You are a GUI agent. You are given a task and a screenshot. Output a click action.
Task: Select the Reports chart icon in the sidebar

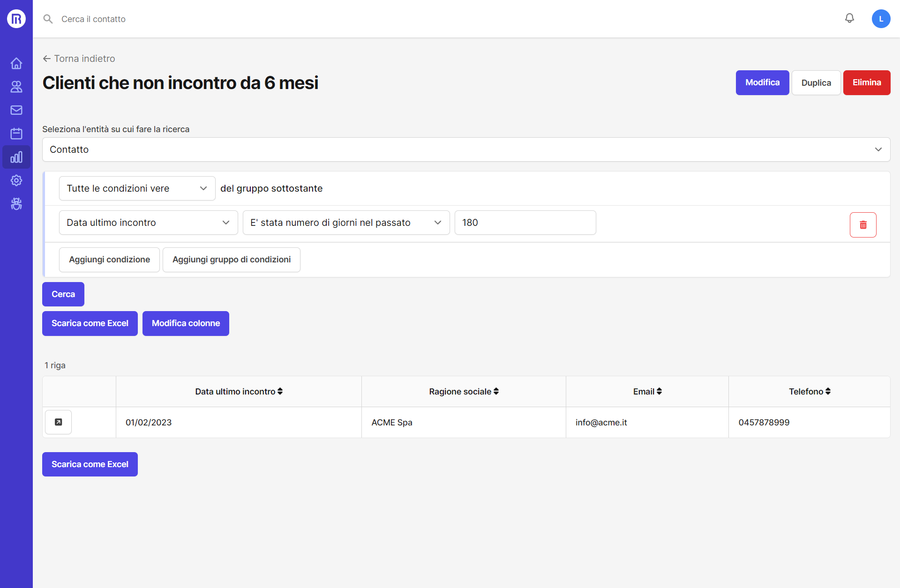point(16,157)
